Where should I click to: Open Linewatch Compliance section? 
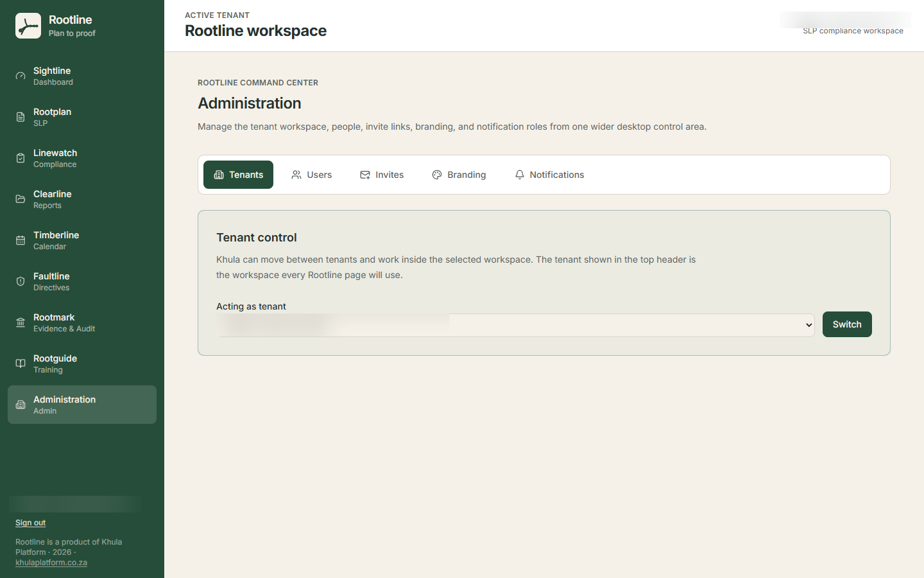[82, 158]
